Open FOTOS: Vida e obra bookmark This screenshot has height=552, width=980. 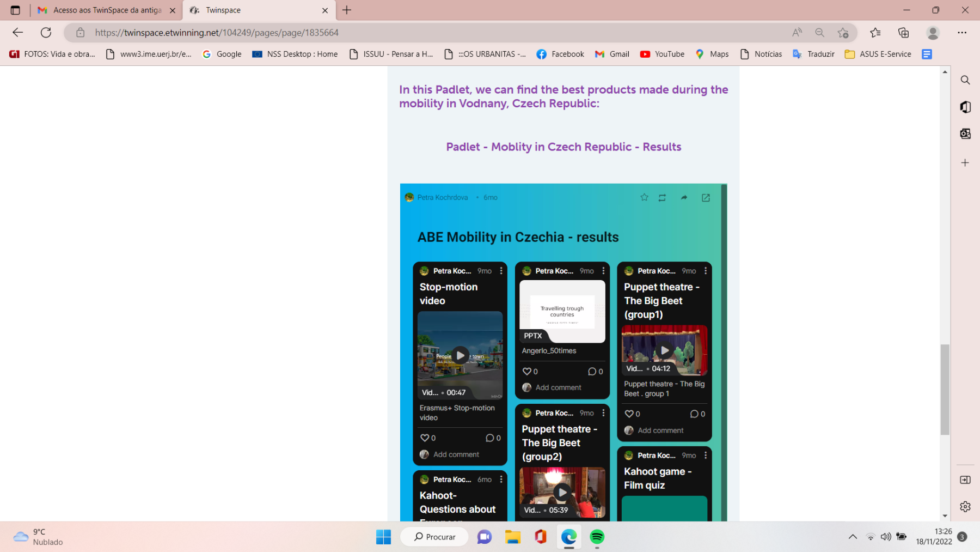tap(52, 54)
